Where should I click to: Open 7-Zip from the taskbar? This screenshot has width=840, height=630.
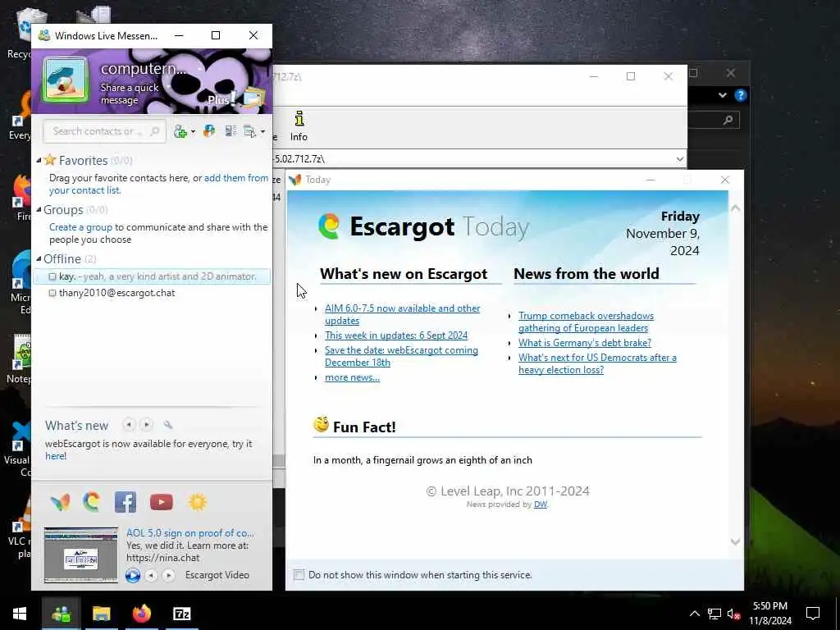tap(181, 614)
